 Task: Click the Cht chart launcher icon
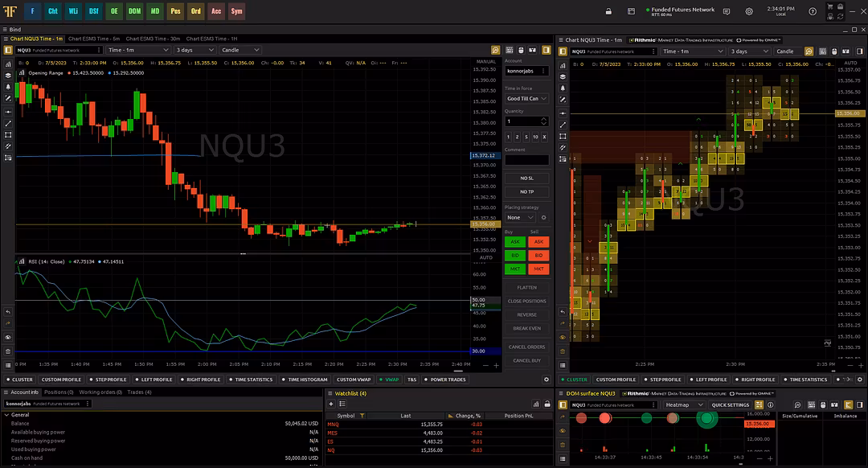point(53,11)
